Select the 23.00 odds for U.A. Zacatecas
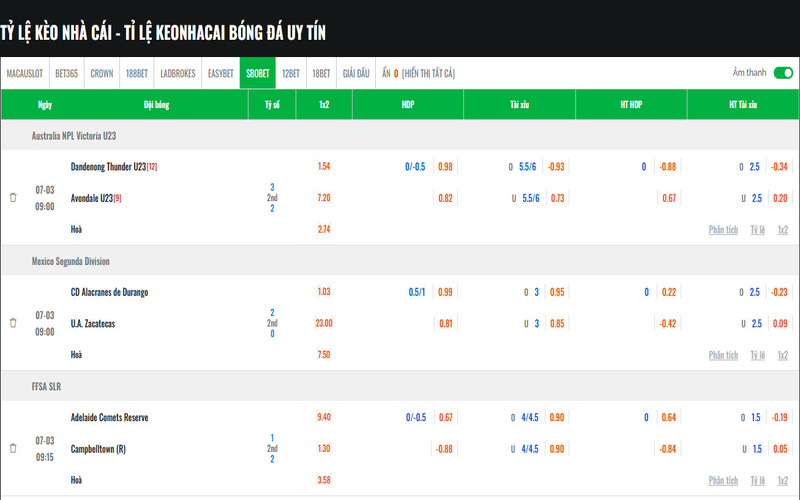Image resolution: width=800 pixels, height=500 pixels. (324, 323)
